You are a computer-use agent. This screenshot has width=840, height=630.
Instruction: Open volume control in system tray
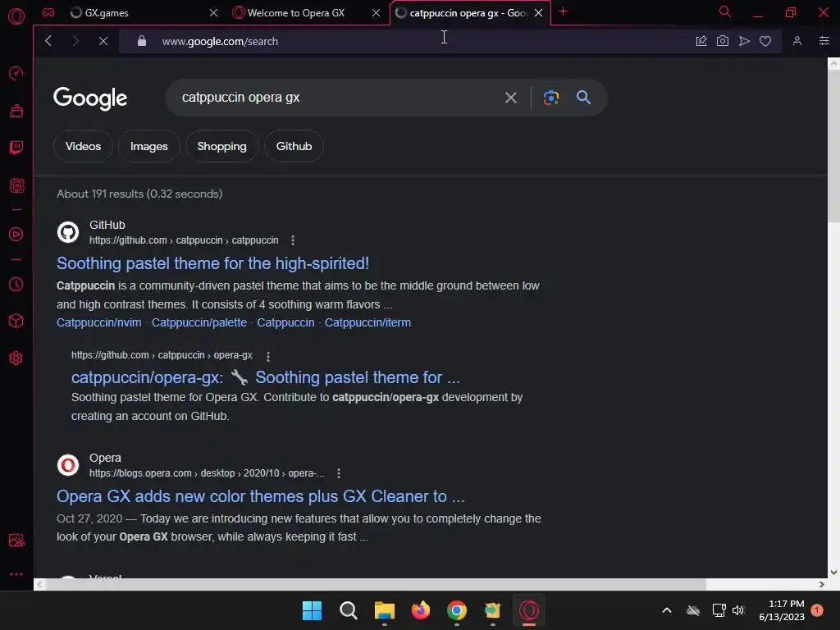click(x=738, y=610)
